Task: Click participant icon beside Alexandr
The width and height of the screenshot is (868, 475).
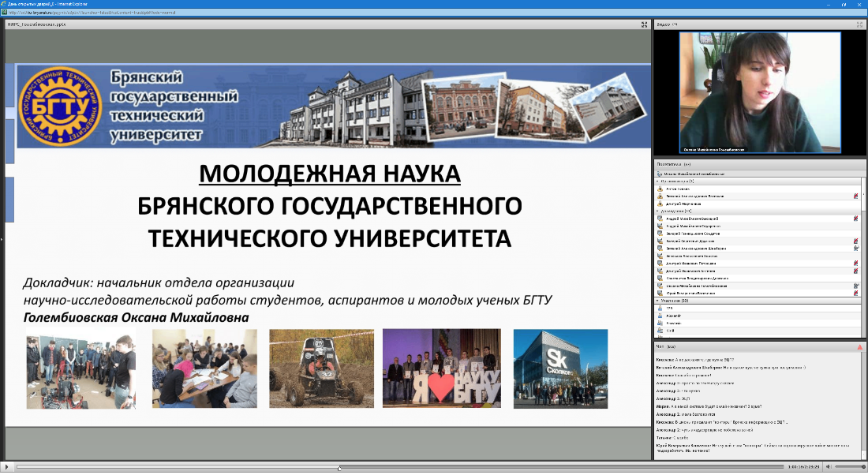Action: [x=660, y=316]
